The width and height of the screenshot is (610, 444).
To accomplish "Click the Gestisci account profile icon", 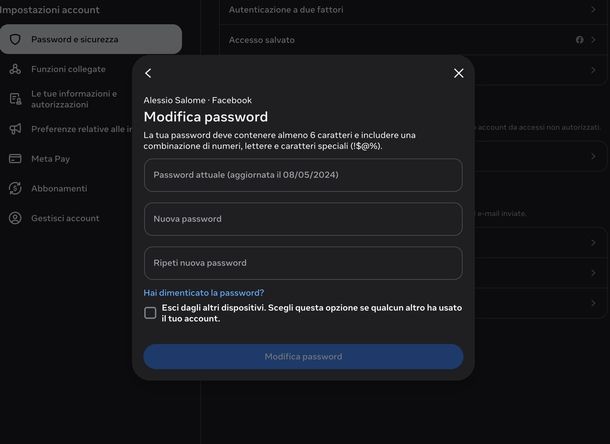I will (x=15, y=218).
